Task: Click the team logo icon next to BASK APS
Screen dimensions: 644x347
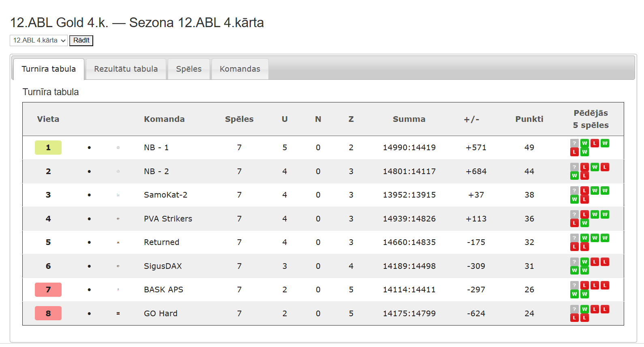Action: [118, 290]
